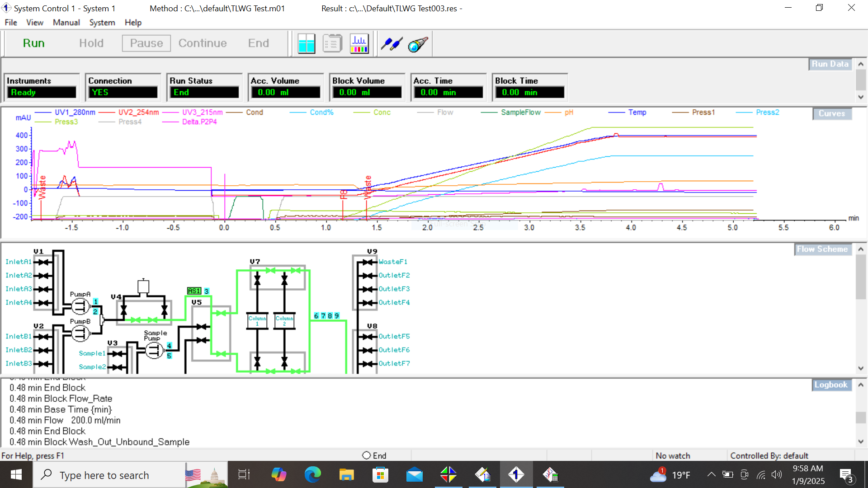Click the Wi-Fi network tray icon
The width and height of the screenshot is (868, 488).
(761, 474)
